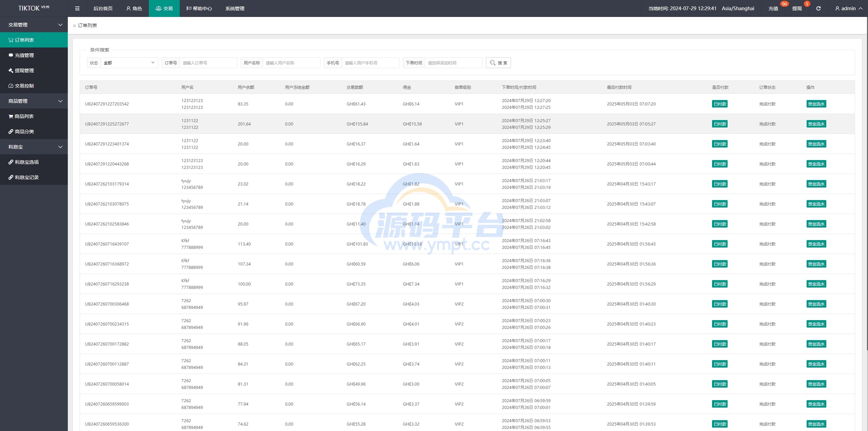Click 订单列表 breadcrumb
Image resolution: width=868 pixels, height=431 pixels.
coord(87,25)
